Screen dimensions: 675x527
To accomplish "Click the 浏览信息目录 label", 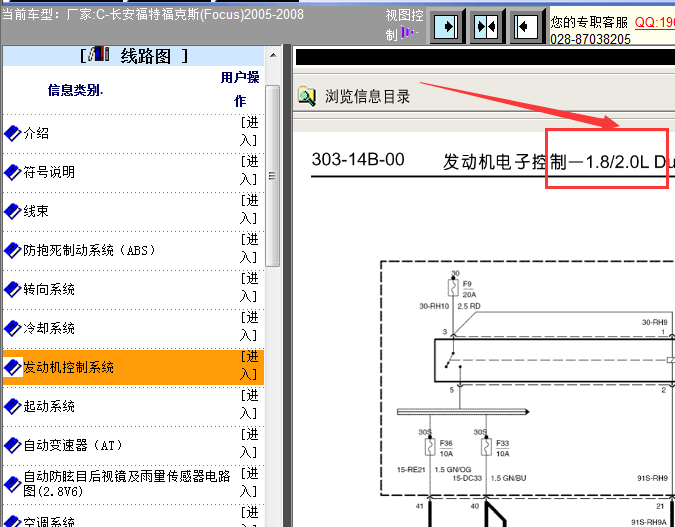I will 367,96.
